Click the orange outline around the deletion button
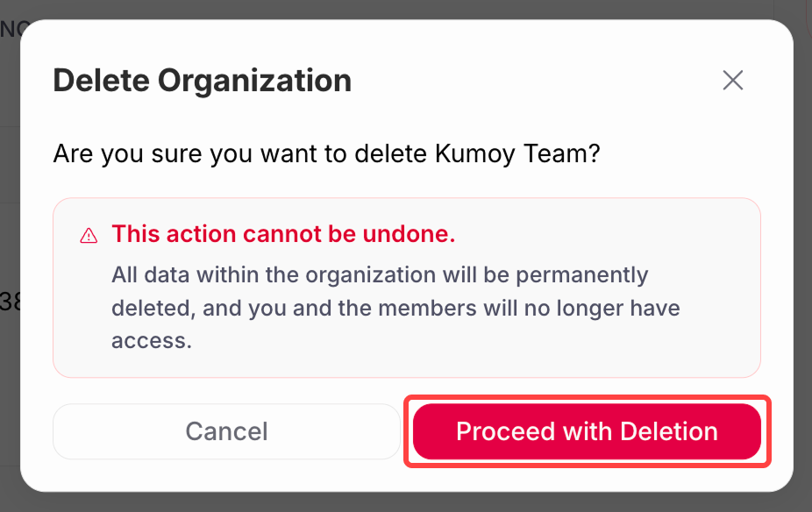This screenshot has height=512, width=812. click(x=586, y=401)
